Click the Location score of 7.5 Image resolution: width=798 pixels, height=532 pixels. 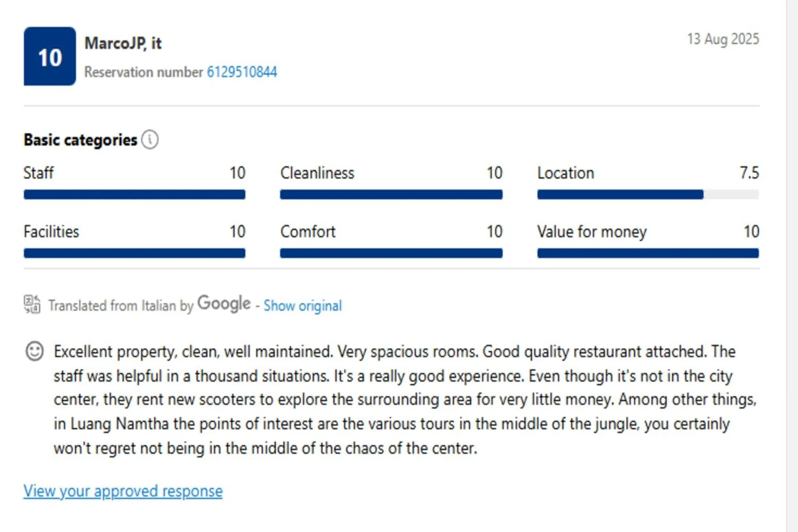coord(749,173)
